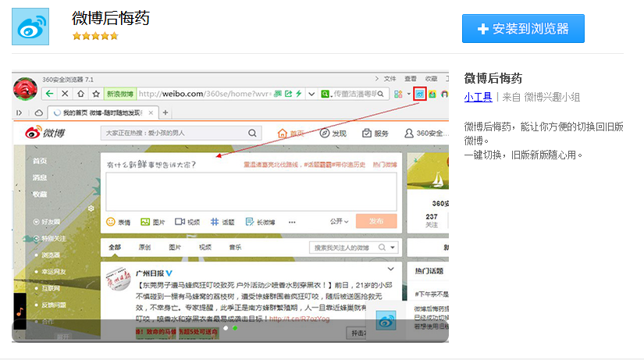
Task: Select the 音乐 feed tab
Action: (235, 247)
